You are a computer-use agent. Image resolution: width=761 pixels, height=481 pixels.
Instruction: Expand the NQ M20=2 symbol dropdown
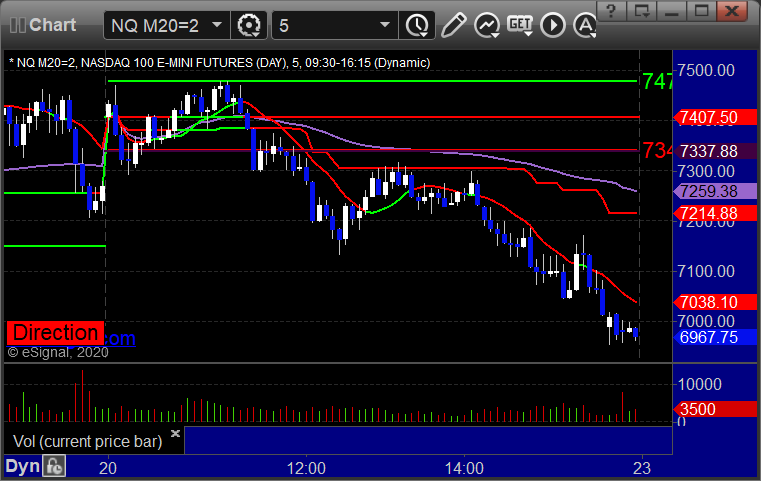(217, 24)
